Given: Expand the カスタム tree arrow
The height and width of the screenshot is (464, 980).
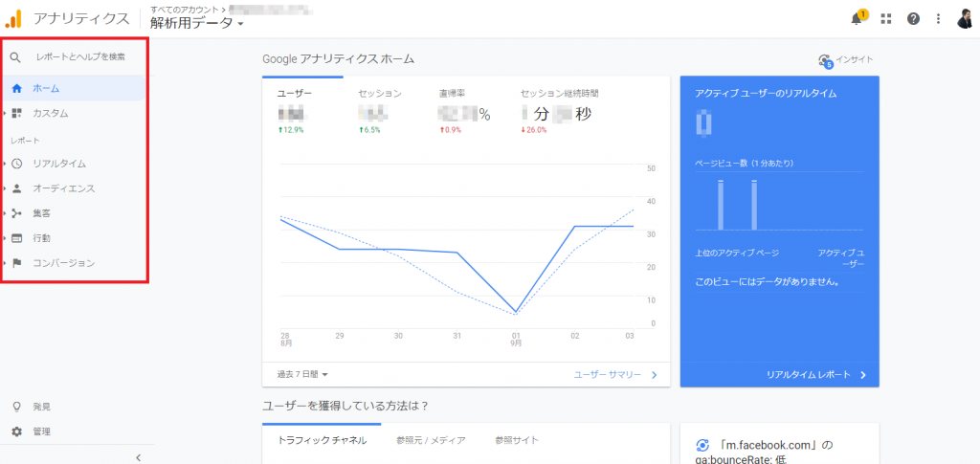Looking at the screenshot, I should coord(5,114).
